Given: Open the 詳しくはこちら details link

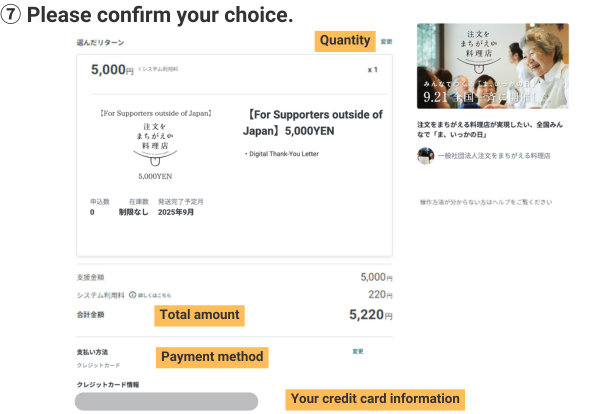Looking at the screenshot, I should coord(153,295).
